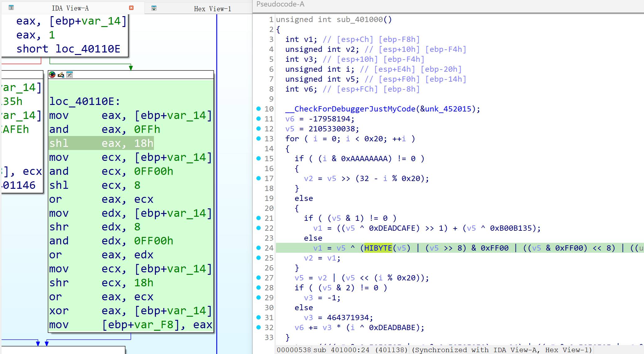Switch to the Hex View-1 tab

(x=212, y=9)
